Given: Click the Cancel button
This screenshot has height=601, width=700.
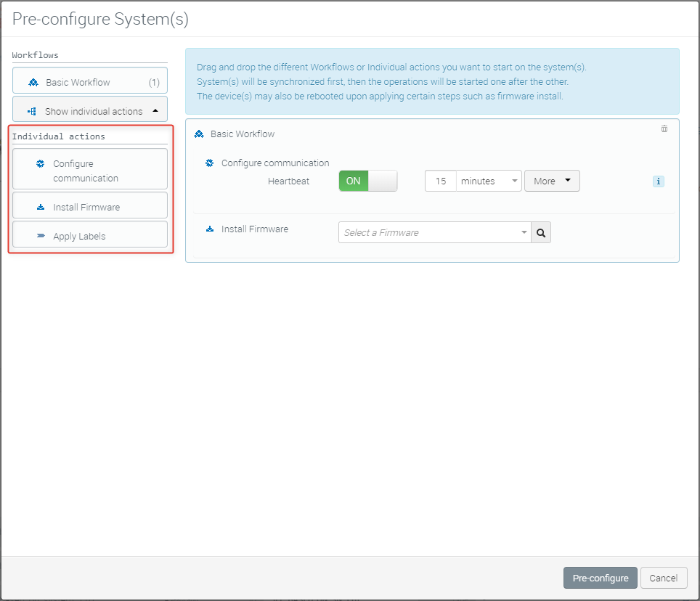Looking at the screenshot, I should point(663,578).
